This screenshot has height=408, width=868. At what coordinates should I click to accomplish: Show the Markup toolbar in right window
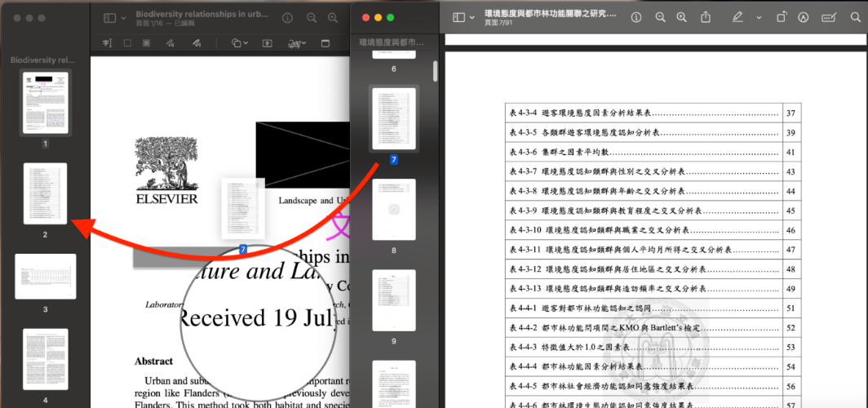click(x=804, y=17)
